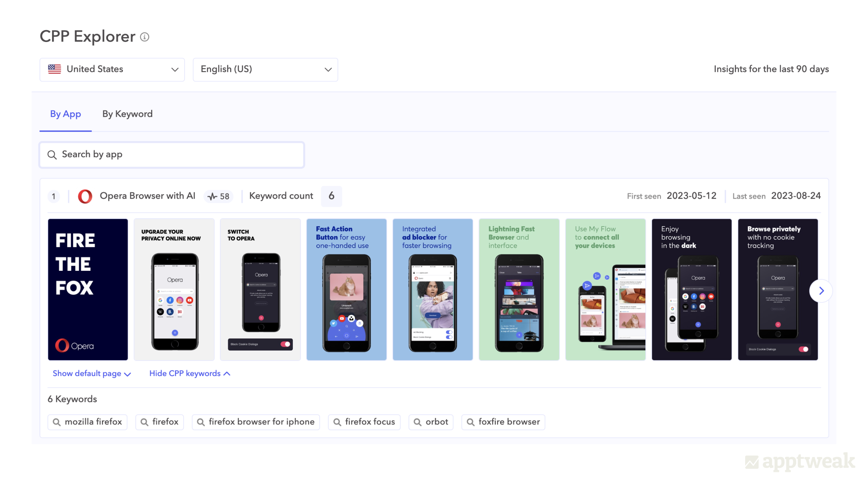Open the Switch to Opera screenshot

[x=260, y=289]
